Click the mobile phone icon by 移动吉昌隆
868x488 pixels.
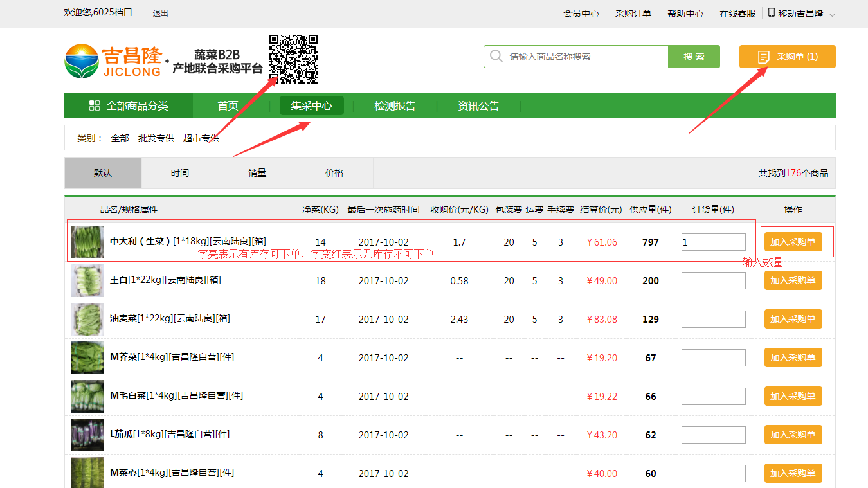[771, 13]
